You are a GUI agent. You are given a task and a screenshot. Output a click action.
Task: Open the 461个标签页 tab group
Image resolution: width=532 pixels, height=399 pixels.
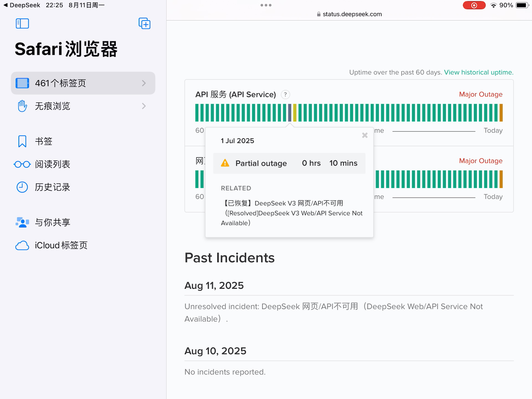pos(83,83)
